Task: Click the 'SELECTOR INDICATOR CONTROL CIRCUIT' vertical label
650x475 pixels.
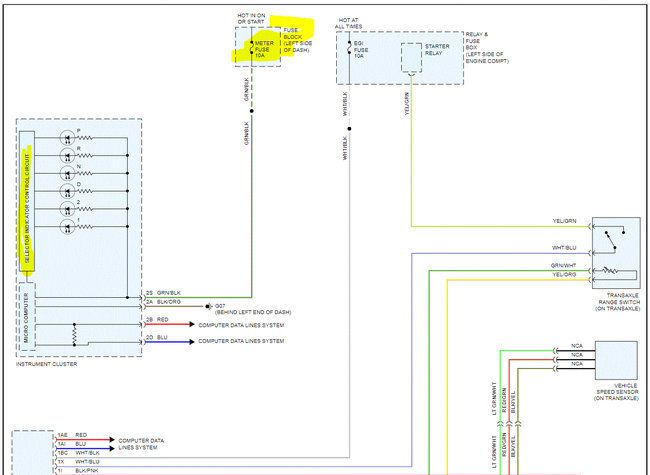Action: tap(27, 208)
